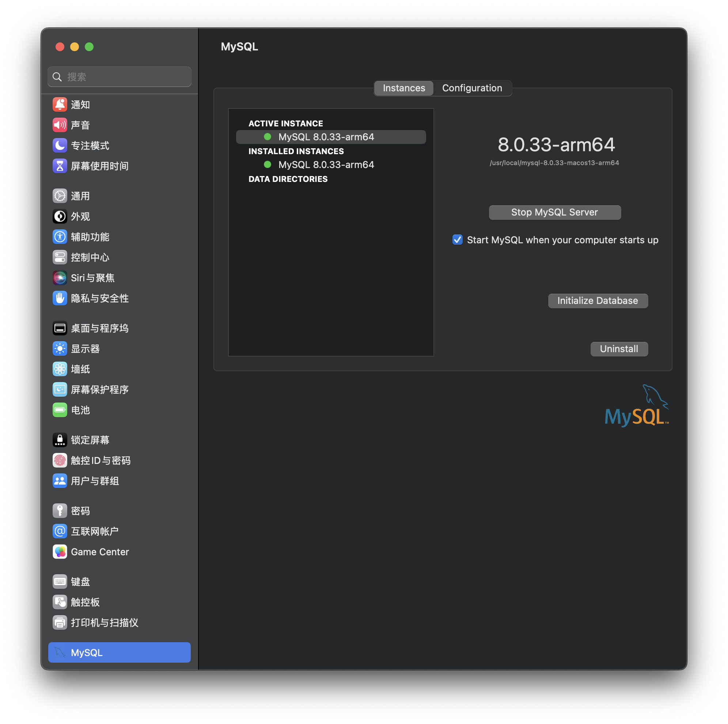The width and height of the screenshot is (728, 724).
Task: Open 通知 notifications icon in sidebar
Action: (x=60, y=105)
